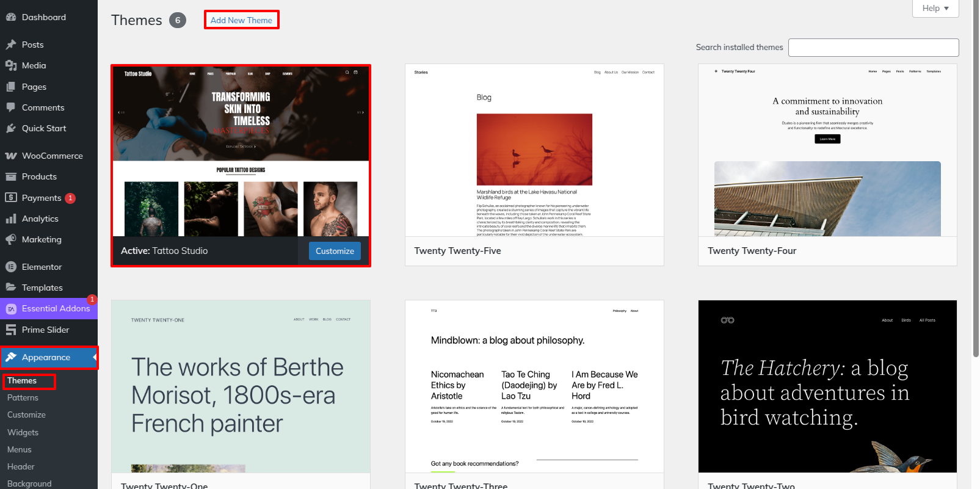Select the Tattoo Studio theme thumbnail
The height and width of the screenshot is (489, 980).
point(241,151)
